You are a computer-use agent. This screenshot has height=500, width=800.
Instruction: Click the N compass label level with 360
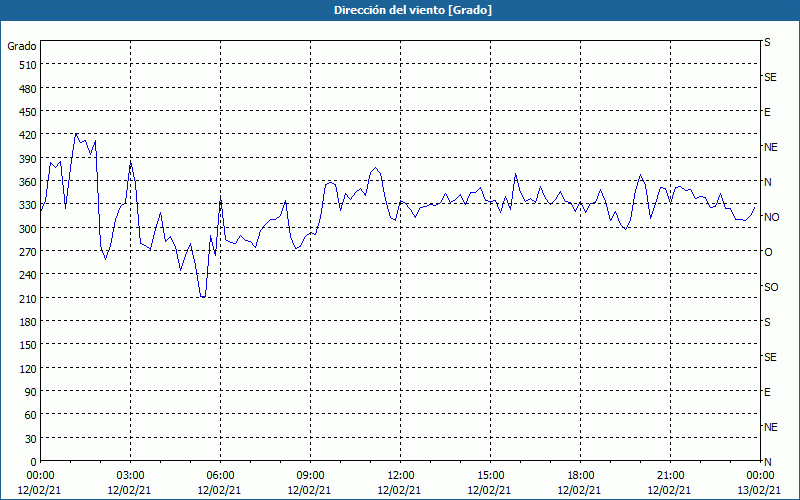(x=767, y=182)
